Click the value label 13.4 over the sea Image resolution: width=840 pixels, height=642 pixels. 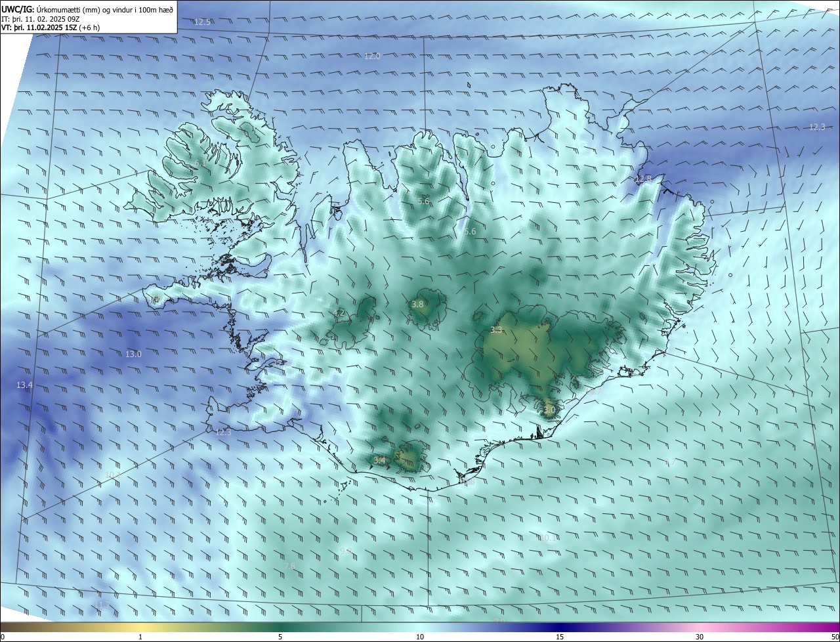24,385
